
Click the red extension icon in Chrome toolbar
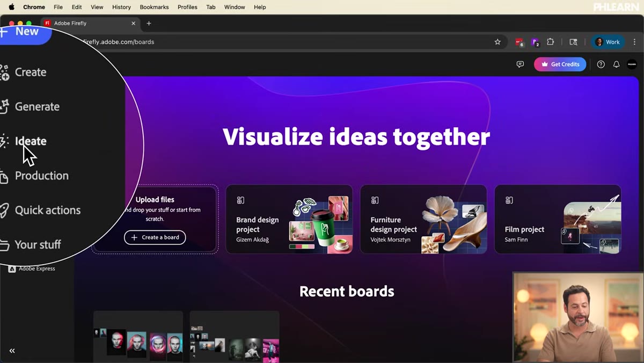coord(519,42)
